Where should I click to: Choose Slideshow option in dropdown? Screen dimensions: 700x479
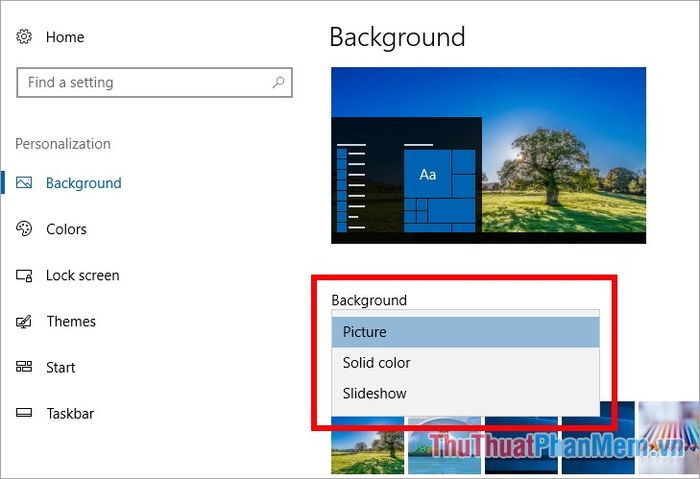click(x=465, y=393)
